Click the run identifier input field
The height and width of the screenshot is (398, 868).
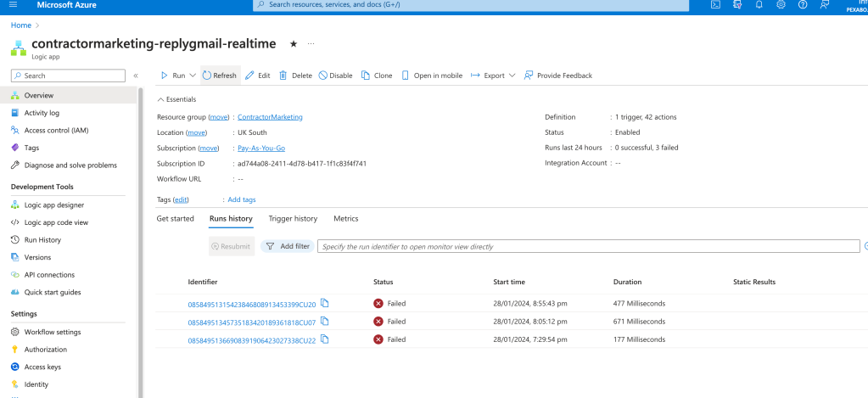tap(588, 246)
